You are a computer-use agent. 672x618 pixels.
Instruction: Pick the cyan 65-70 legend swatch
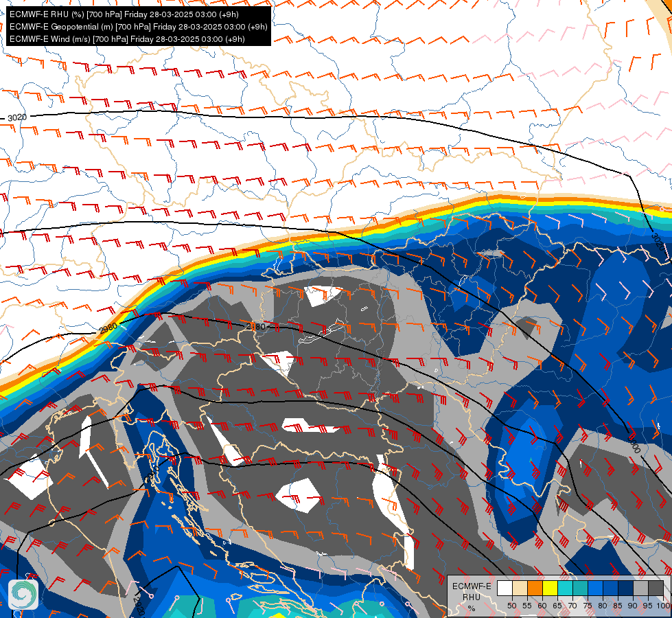(x=566, y=588)
